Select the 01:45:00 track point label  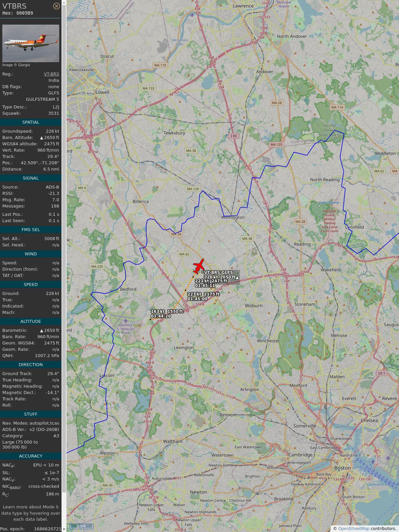point(203,297)
